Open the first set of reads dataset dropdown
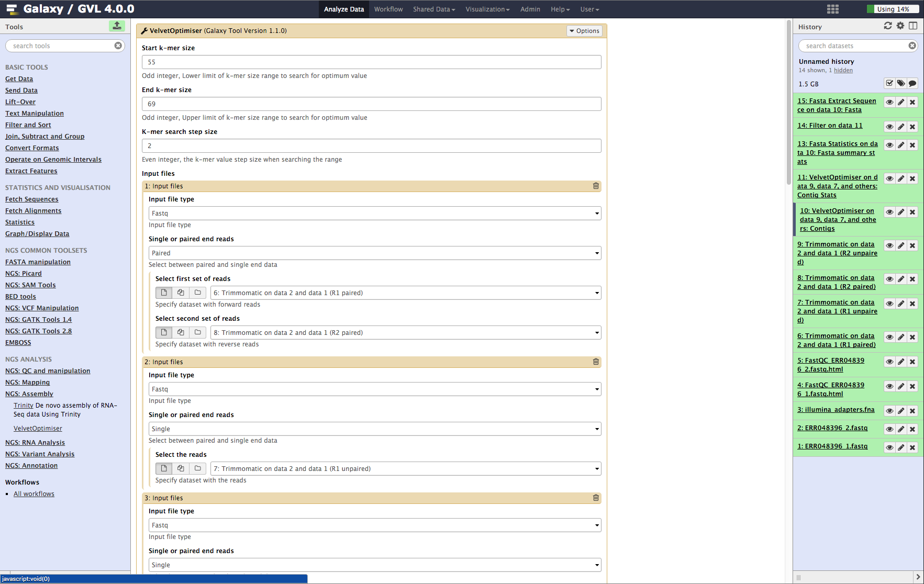This screenshot has width=924, height=584. coord(405,293)
